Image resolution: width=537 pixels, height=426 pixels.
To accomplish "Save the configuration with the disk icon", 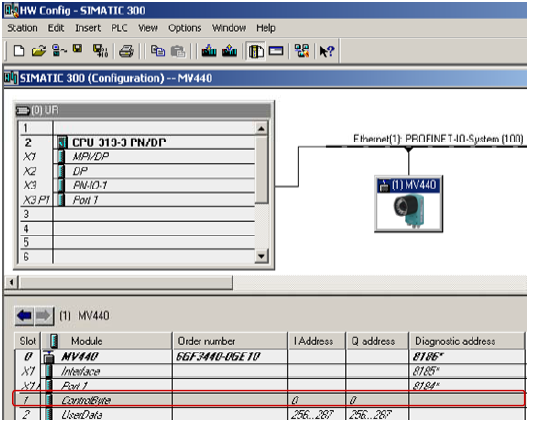I will coord(78,50).
